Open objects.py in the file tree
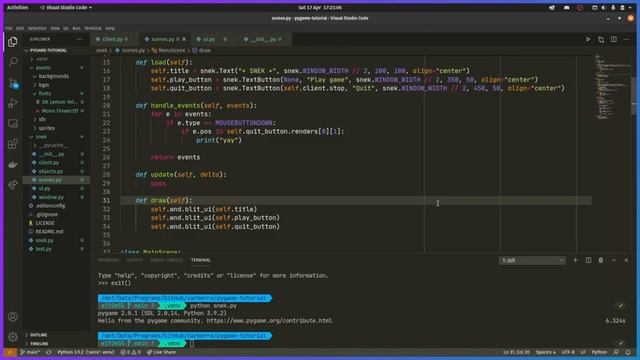This screenshot has height=360, width=640. [x=56, y=171]
